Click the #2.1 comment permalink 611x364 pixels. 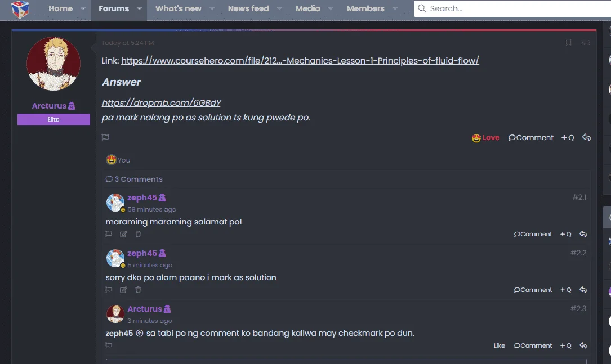pos(579,197)
